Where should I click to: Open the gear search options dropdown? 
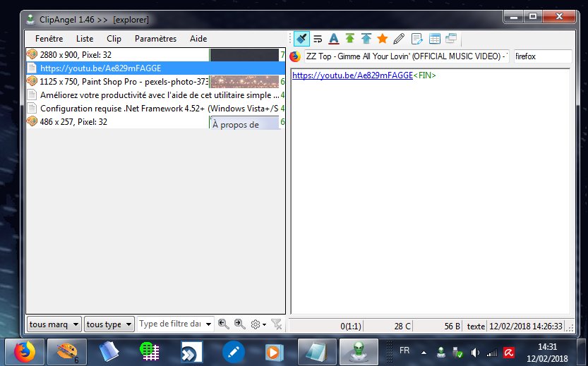point(258,324)
